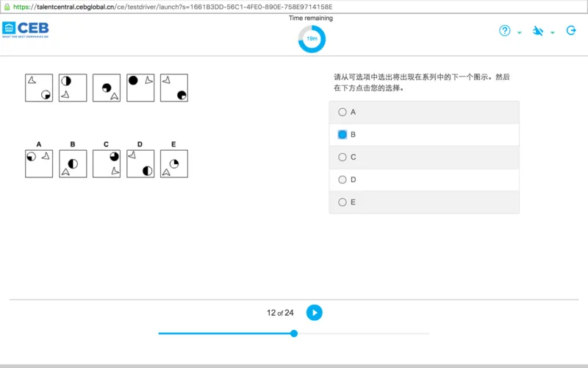Click the exit test icon
The width and height of the screenshot is (588, 368).
(571, 30)
